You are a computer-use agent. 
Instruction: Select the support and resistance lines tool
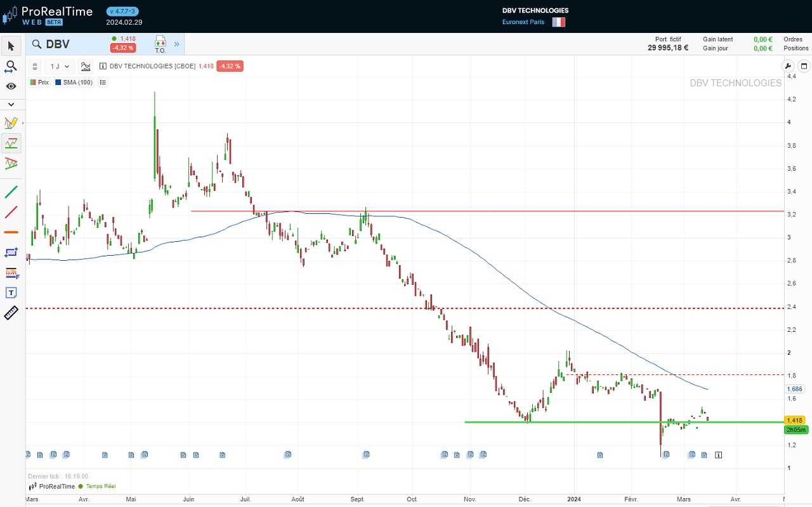(x=11, y=143)
